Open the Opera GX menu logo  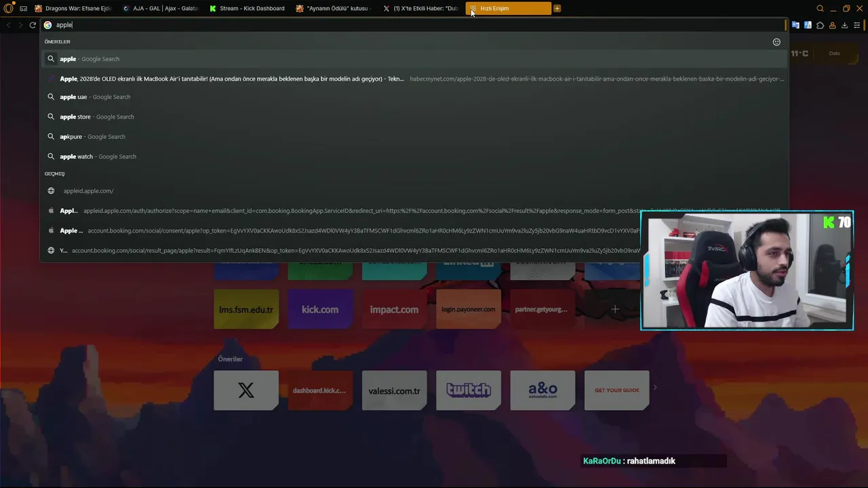[x=8, y=8]
